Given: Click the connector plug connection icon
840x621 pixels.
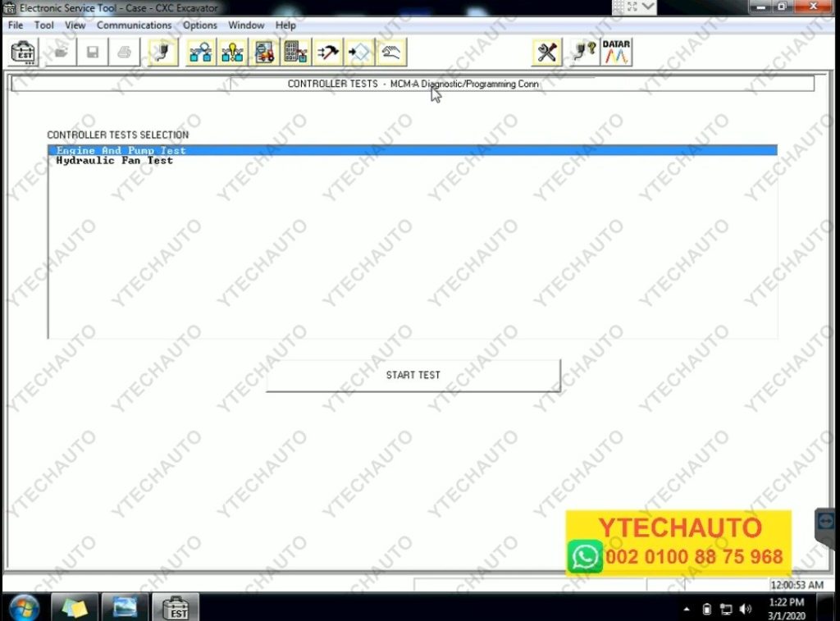Looking at the screenshot, I should (x=163, y=53).
